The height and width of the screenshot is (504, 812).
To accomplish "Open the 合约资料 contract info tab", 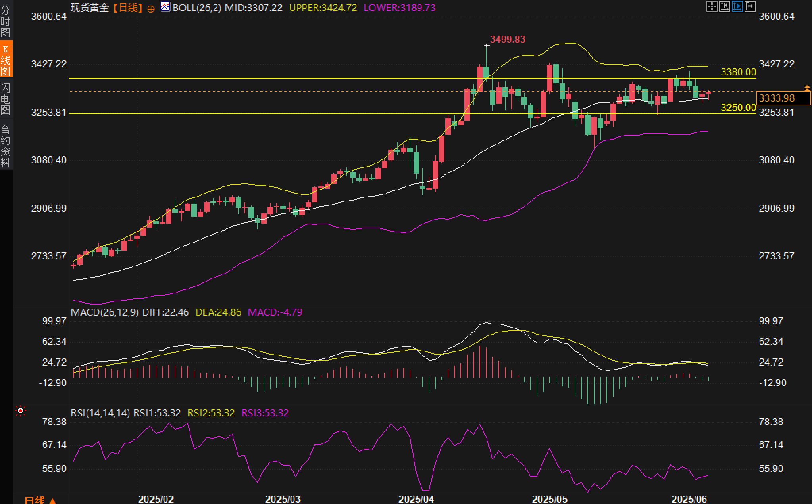I will click(6, 146).
